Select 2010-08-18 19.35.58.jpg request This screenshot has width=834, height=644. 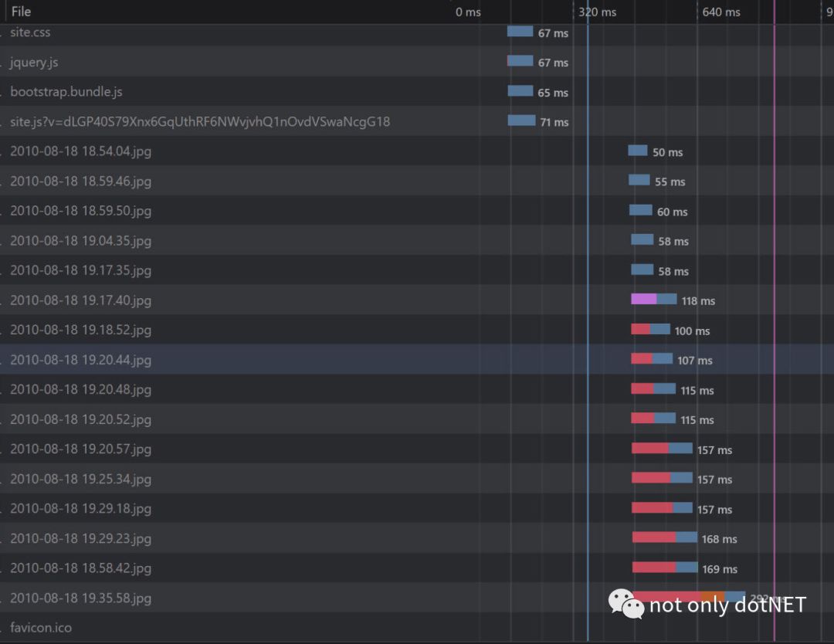417,597
